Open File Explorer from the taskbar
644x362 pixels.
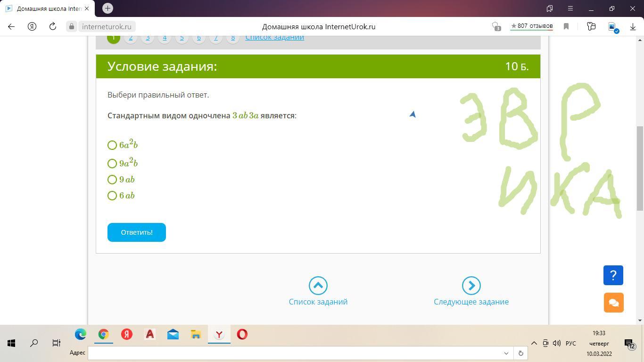click(196, 334)
